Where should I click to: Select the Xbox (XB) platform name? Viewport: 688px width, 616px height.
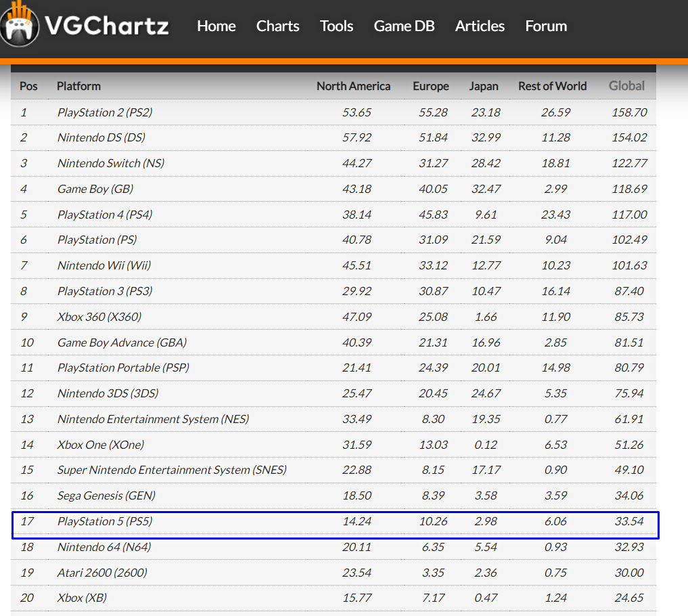pyautogui.click(x=82, y=598)
